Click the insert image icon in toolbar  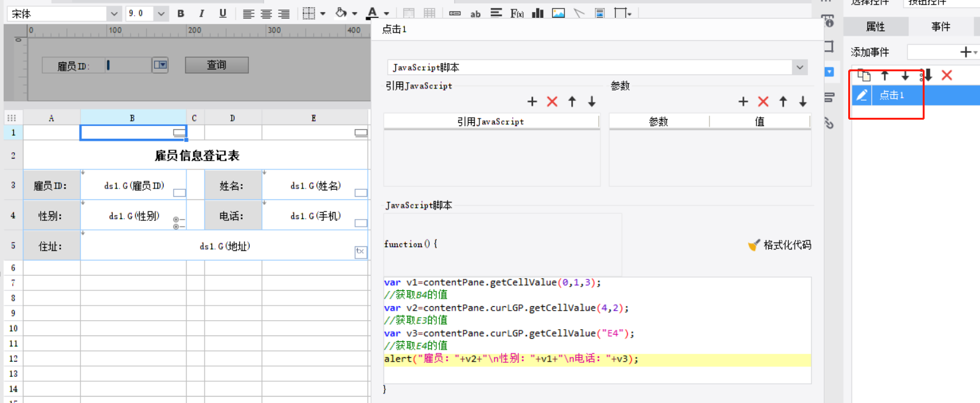[x=558, y=13]
